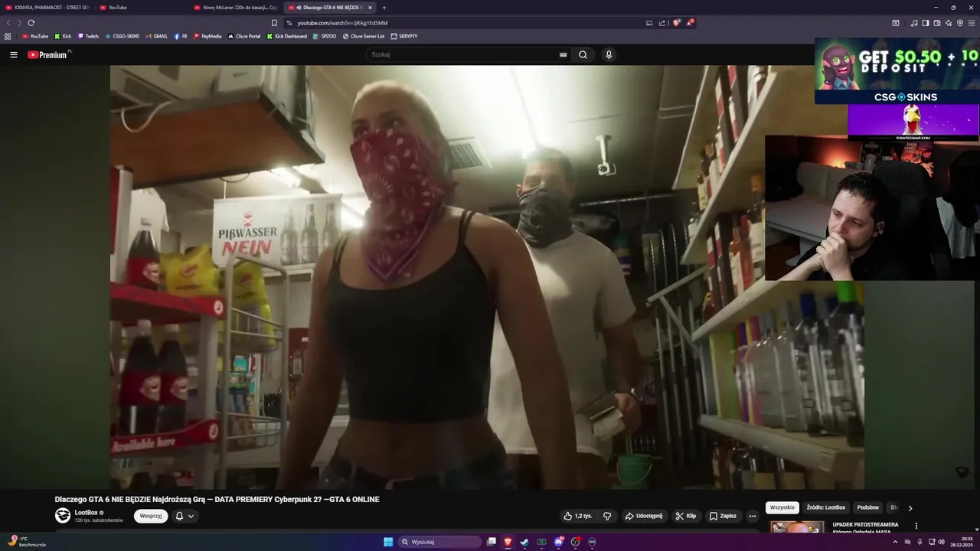Dislike the video with thumbs down

[x=607, y=516]
